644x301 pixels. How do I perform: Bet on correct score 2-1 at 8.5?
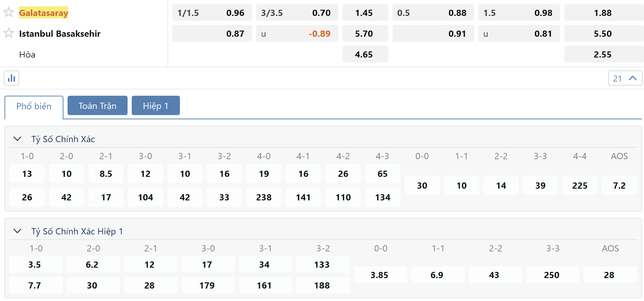106,174
